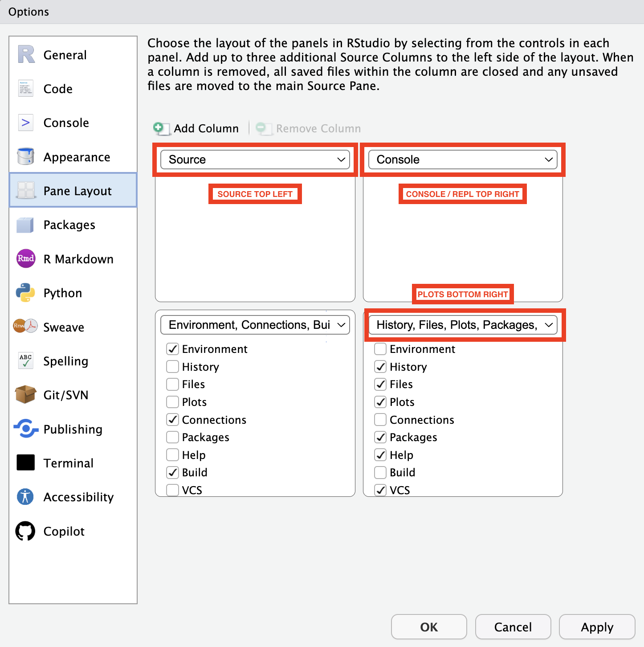This screenshot has height=647, width=644.
Task: Expand the Console pane dropdown
Action: 463,160
